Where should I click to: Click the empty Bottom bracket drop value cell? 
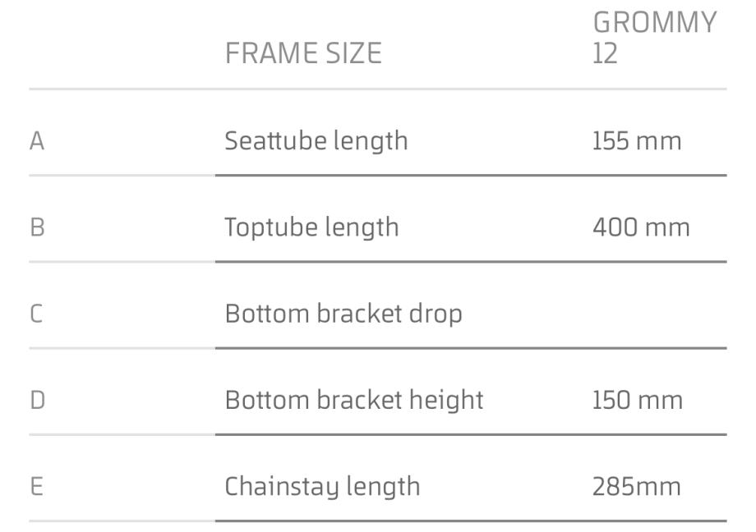tap(649, 313)
